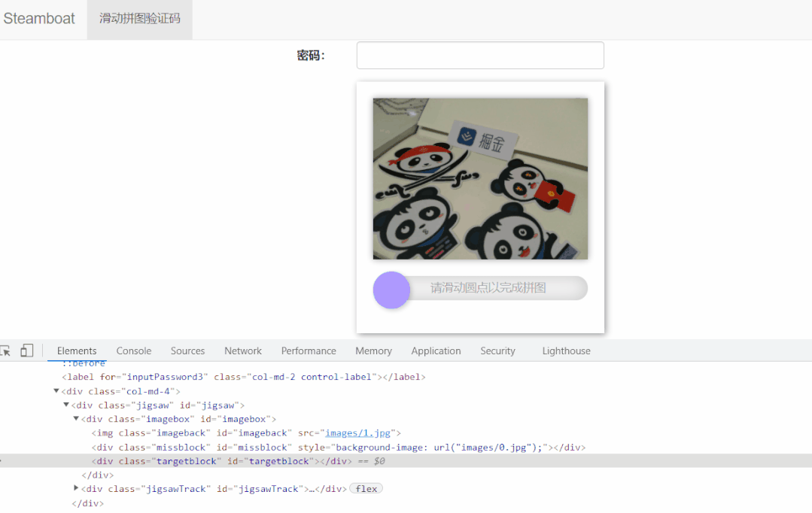Click the flex badge on jigsawTrack
This screenshot has width=812, height=513.
pyautogui.click(x=366, y=489)
